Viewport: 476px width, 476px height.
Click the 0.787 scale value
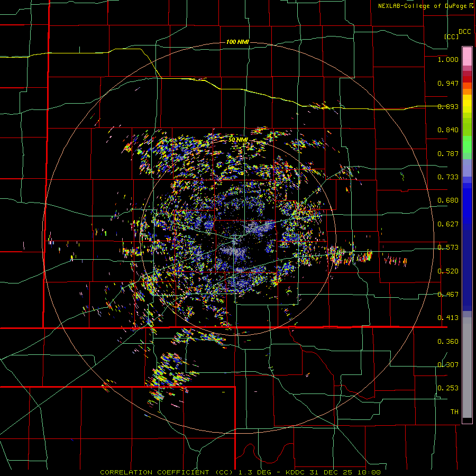(x=448, y=153)
